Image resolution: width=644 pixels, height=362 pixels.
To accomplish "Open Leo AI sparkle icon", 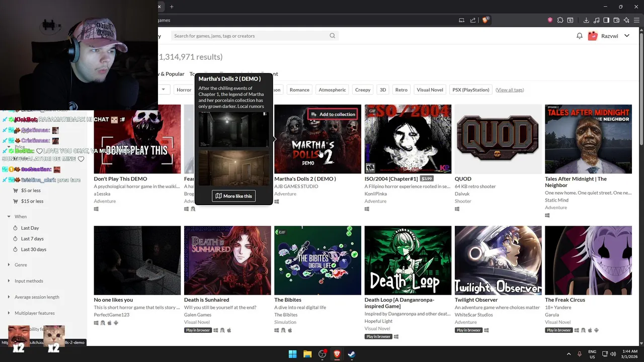I will click(x=626, y=20).
